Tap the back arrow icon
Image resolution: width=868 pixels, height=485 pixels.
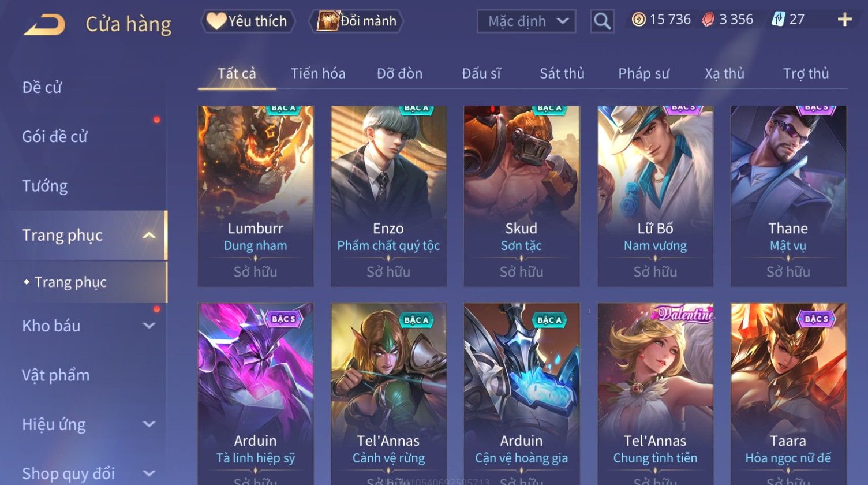(x=44, y=25)
